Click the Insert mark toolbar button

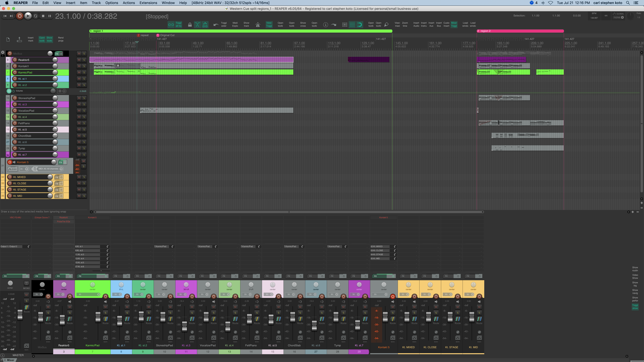(30, 39)
